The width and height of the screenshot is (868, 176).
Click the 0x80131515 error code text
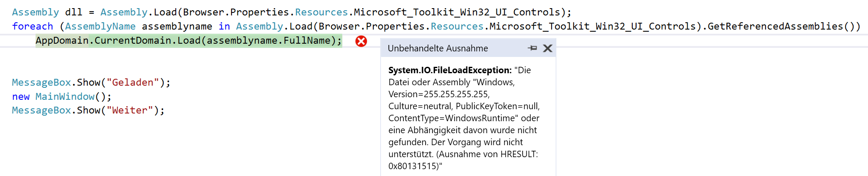point(413,166)
